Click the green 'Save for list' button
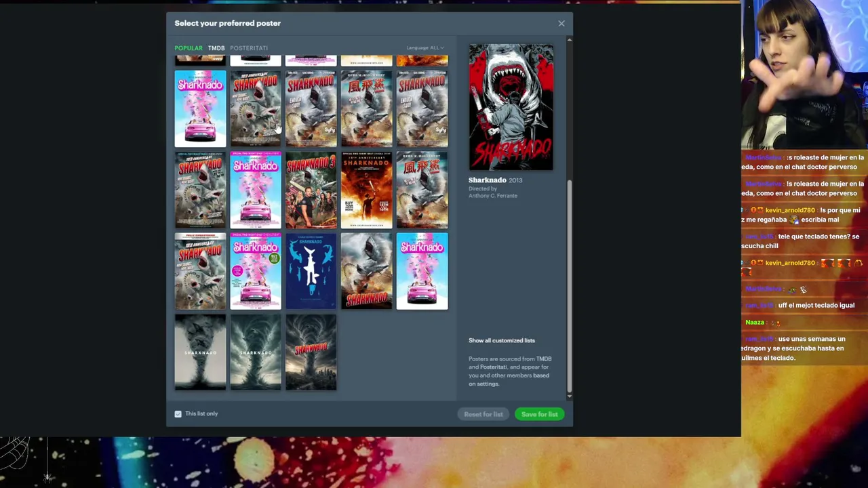The width and height of the screenshot is (868, 488). pyautogui.click(x=540, y=414)
